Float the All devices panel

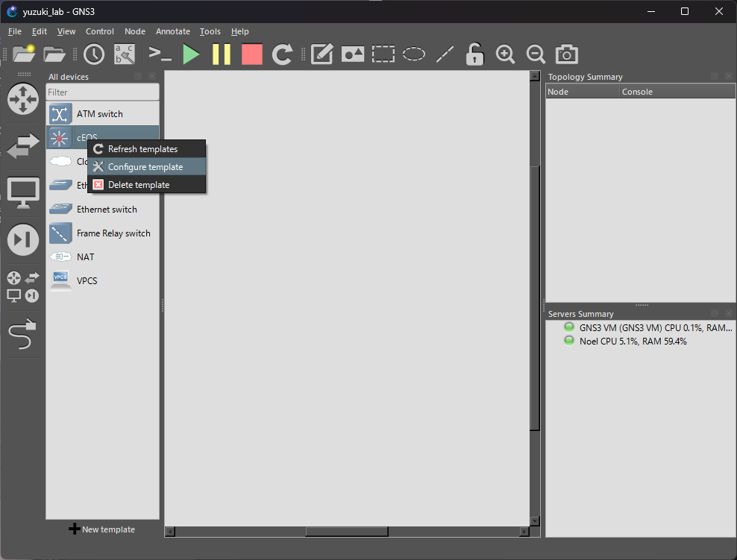pos(138,76)
